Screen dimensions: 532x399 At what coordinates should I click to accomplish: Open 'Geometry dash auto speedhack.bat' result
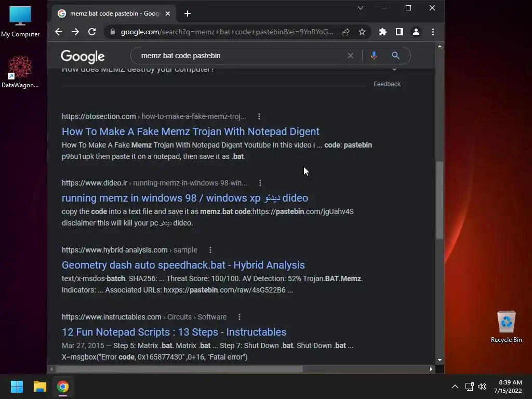183,265
